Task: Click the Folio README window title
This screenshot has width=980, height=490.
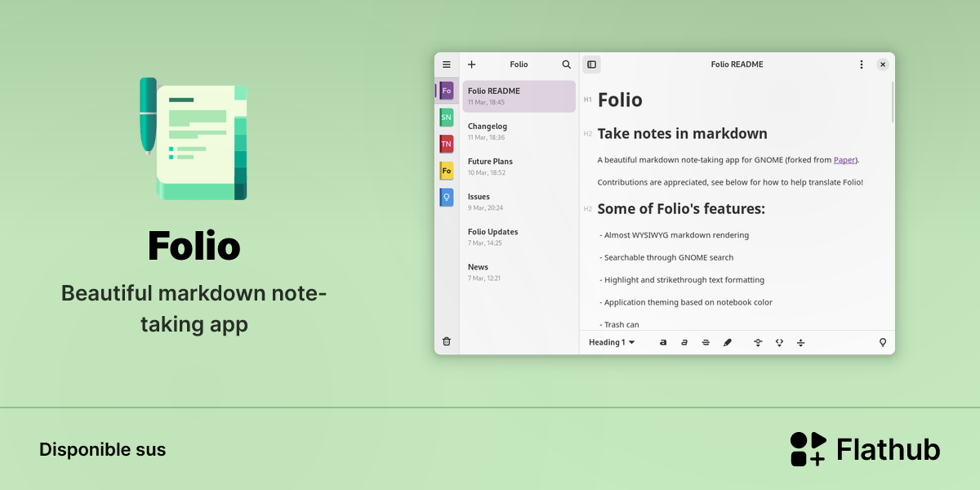Action: [737, 65]
